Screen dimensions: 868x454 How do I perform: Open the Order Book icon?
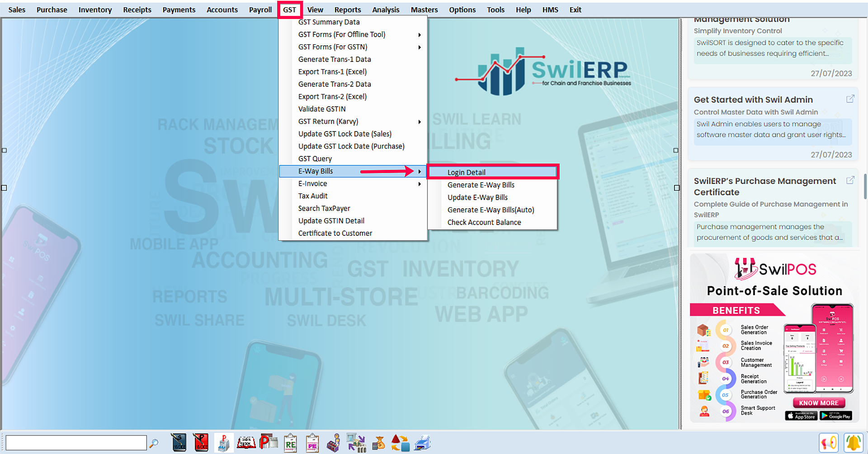(246, 443)
